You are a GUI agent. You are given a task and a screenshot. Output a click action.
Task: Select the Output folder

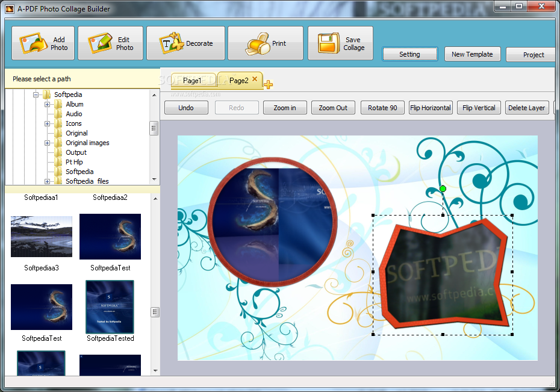pos(76,152)
